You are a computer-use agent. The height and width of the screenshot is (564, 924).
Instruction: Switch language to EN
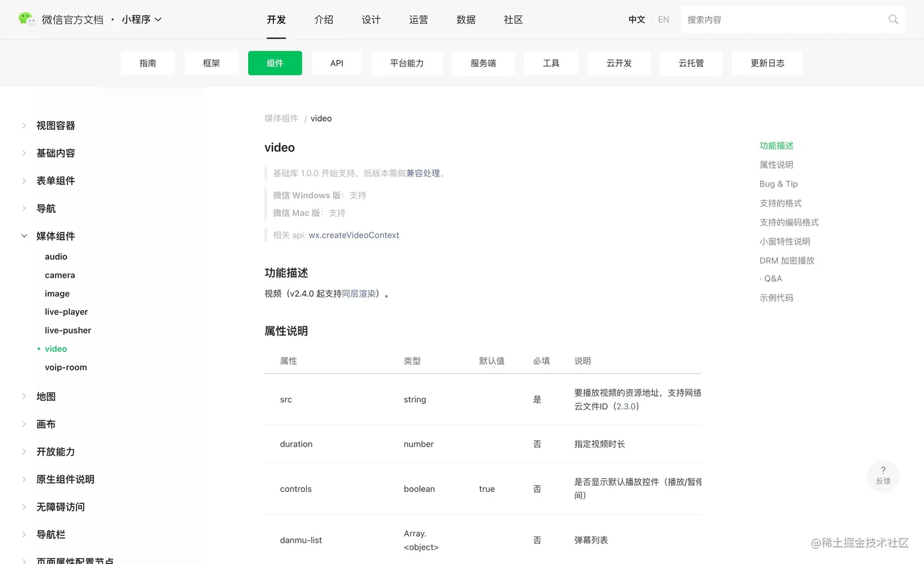coord(664,20)
